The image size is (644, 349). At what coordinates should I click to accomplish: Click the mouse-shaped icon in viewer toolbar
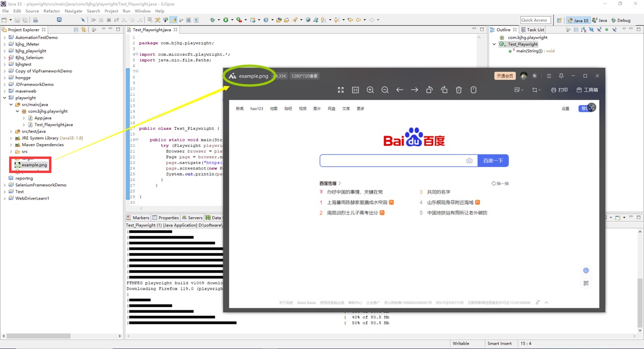(x=473, y=90)
